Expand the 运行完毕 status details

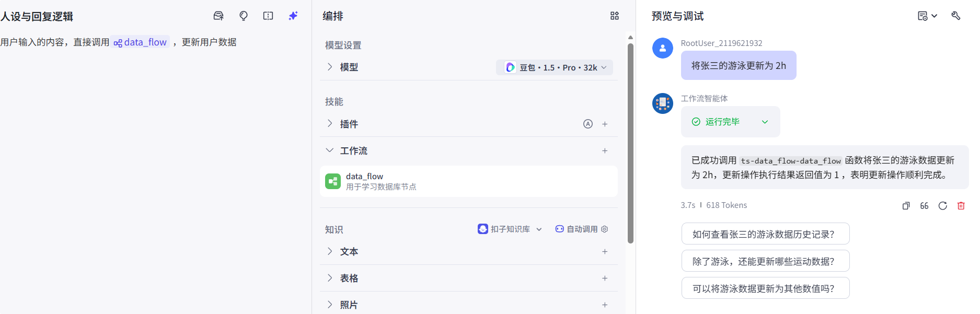tap(765, 121)
